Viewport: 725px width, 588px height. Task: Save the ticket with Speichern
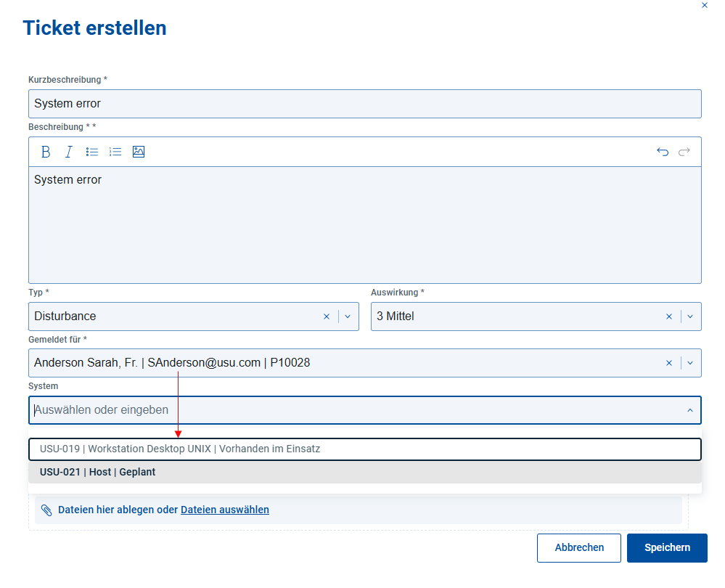click(x=667, y=548)
